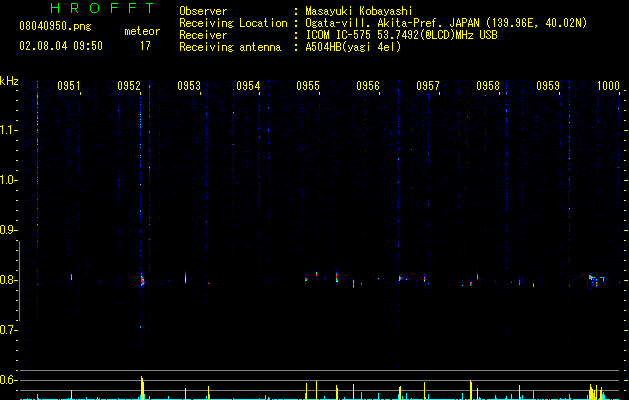This screenshot has height=400, width=629.
Task: Select the filename 08040950.png
Action: click(55, 27)
